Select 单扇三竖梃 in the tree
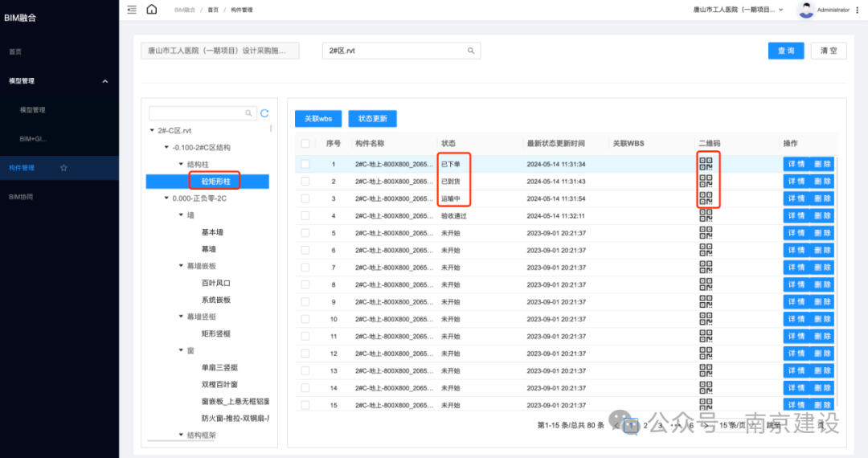Image resolution: width=868 pixels, height=458 pixels. pyautogui.click(x=219, y=368)
